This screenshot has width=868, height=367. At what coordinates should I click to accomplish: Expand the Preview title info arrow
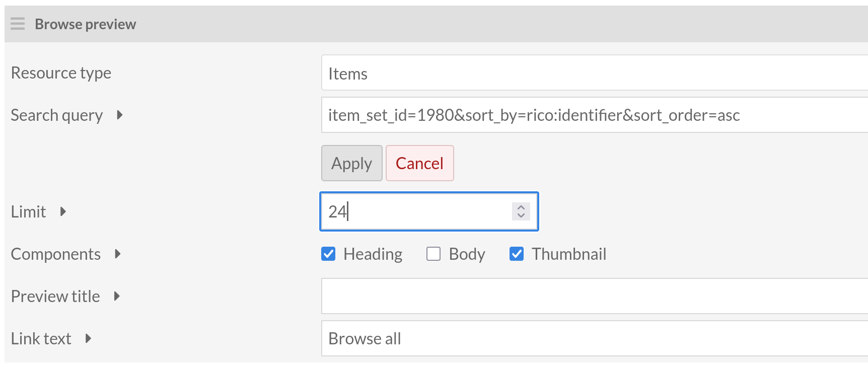[x=117, y=296]
